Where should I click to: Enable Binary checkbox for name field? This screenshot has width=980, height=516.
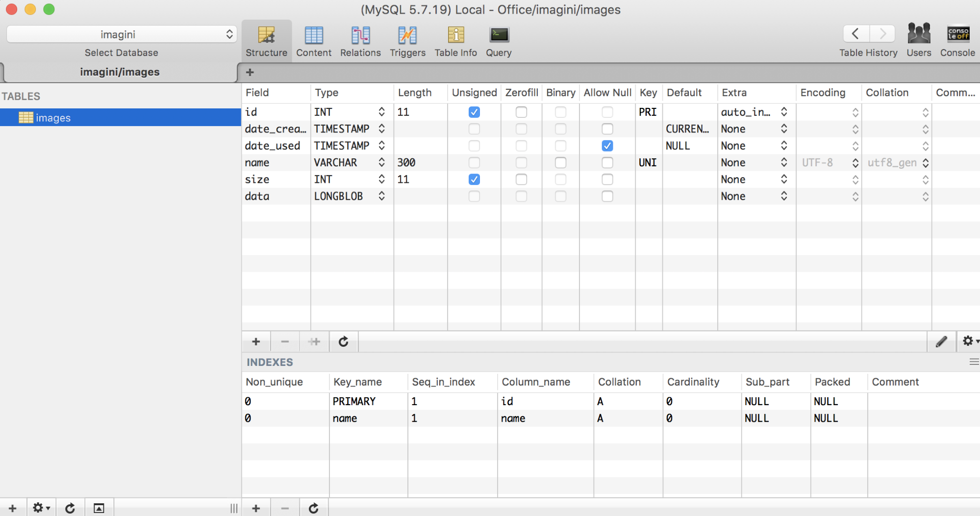(560, 163)
